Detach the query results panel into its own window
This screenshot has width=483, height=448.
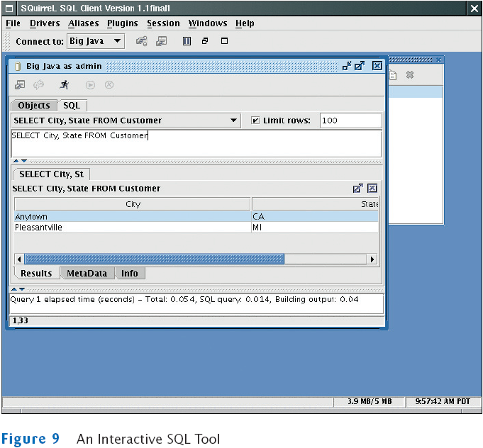[x=358, y=189]
